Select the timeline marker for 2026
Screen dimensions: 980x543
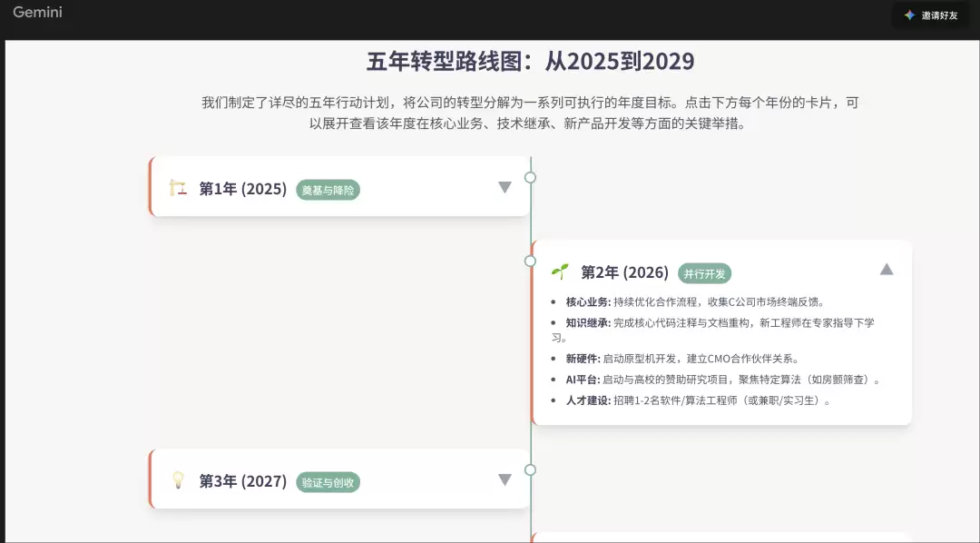point(530,261)
